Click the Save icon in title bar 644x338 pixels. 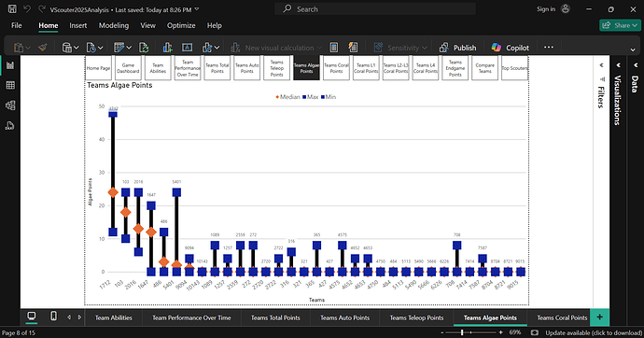[x=12, y=9]
